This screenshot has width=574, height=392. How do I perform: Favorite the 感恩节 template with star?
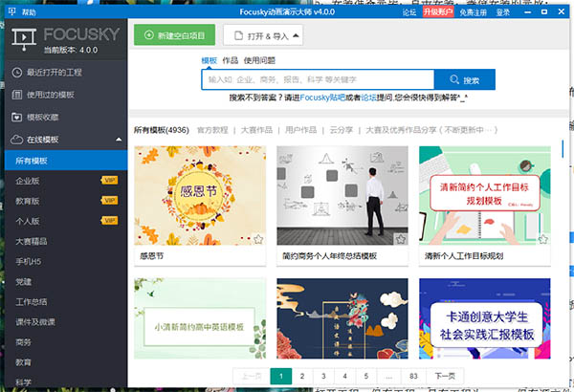point(257,239)
